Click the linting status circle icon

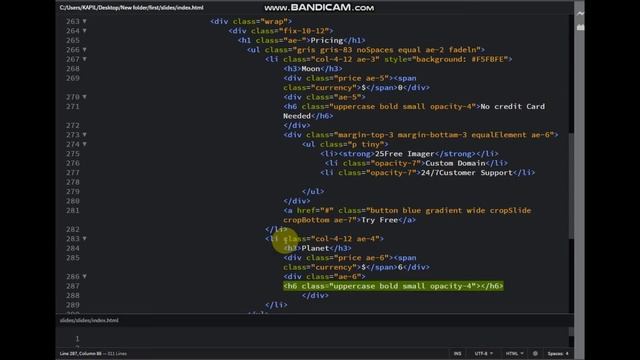(535, 353)
